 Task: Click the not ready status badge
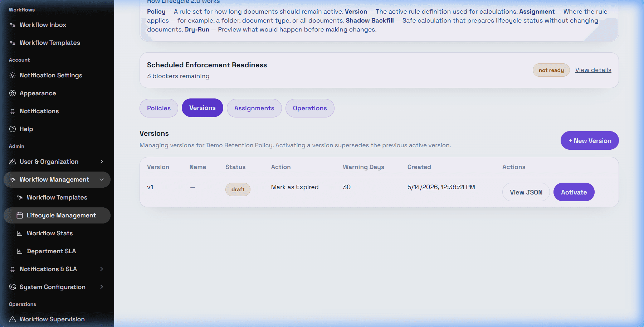point(551,70)
